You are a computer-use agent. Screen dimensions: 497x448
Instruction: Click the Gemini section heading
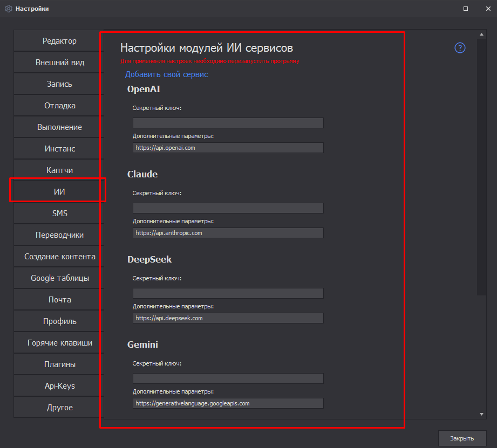pos(142,344)
